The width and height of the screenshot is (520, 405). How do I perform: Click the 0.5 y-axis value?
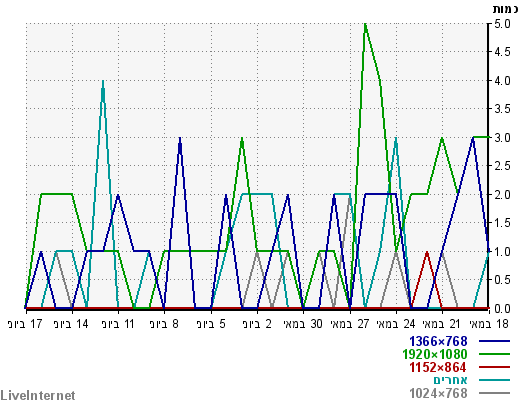tap(502, 280)
